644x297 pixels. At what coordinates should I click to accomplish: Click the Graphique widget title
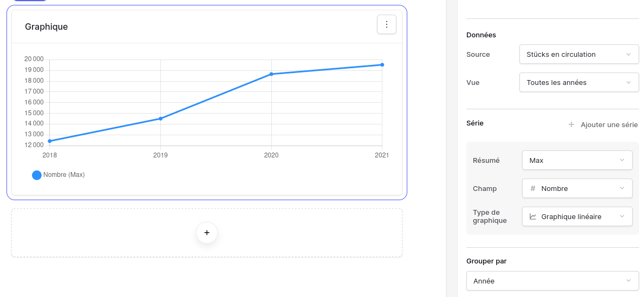[x=47, y=27]
